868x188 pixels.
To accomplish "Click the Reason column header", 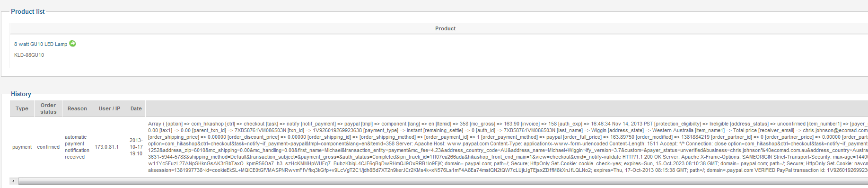I will coord(77,108).
